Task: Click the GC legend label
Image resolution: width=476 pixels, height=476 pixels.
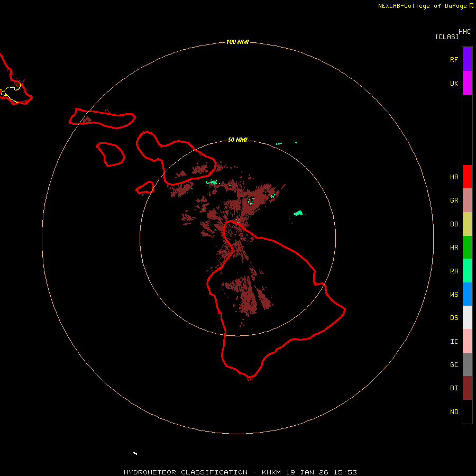Action: pos(454,365)
